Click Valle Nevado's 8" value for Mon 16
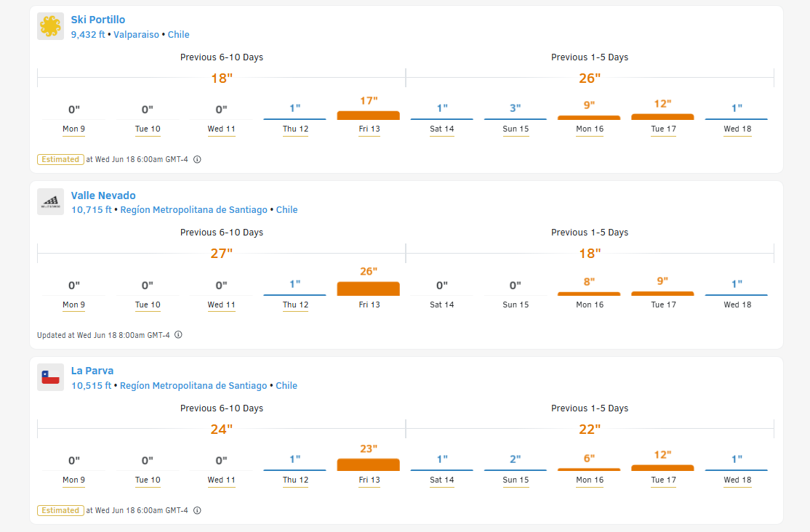 (589, 282)
